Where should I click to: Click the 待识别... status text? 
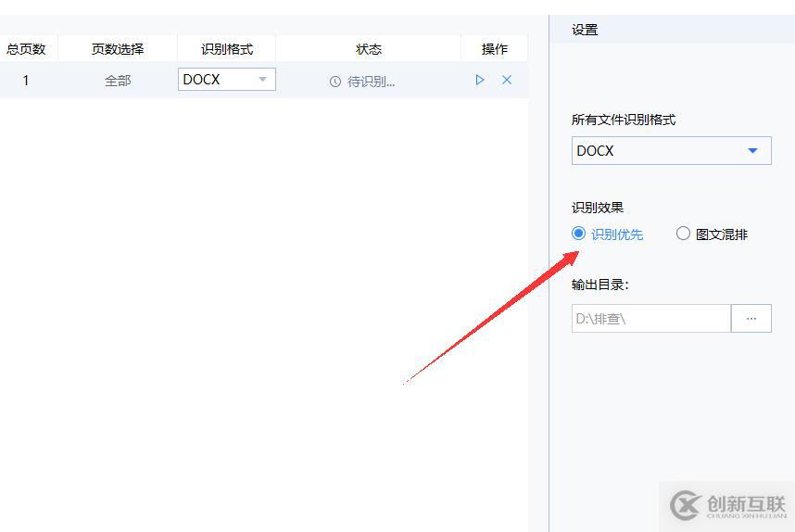372,82
